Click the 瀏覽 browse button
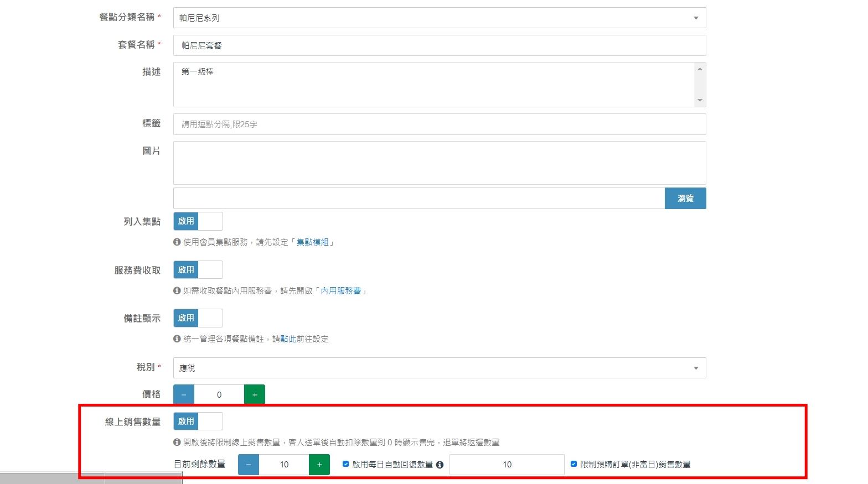868x484 pixels. [x=685, y=199]
